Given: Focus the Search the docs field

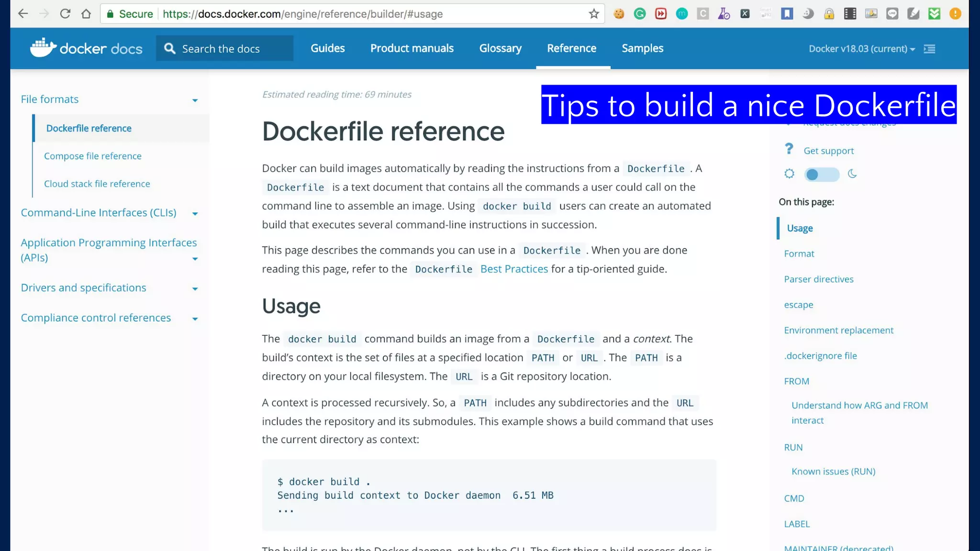Looking at the screenshot, I should pos(224,48).
